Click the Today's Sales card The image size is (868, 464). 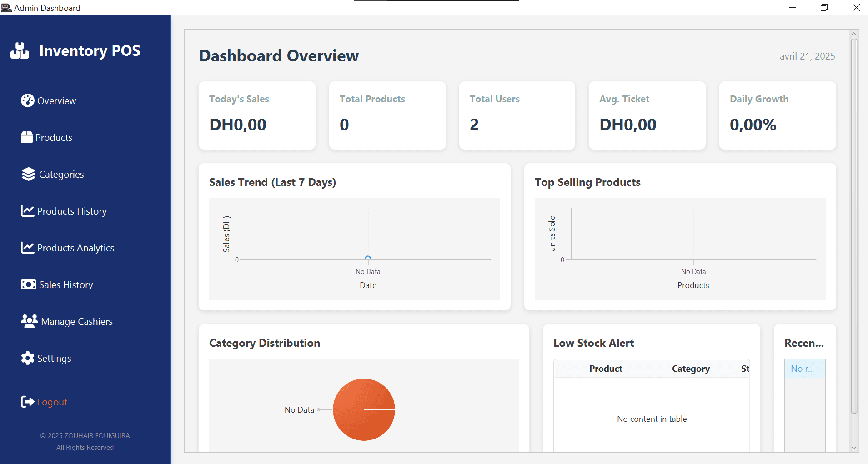pyautogui.click(x=257, y=115)
